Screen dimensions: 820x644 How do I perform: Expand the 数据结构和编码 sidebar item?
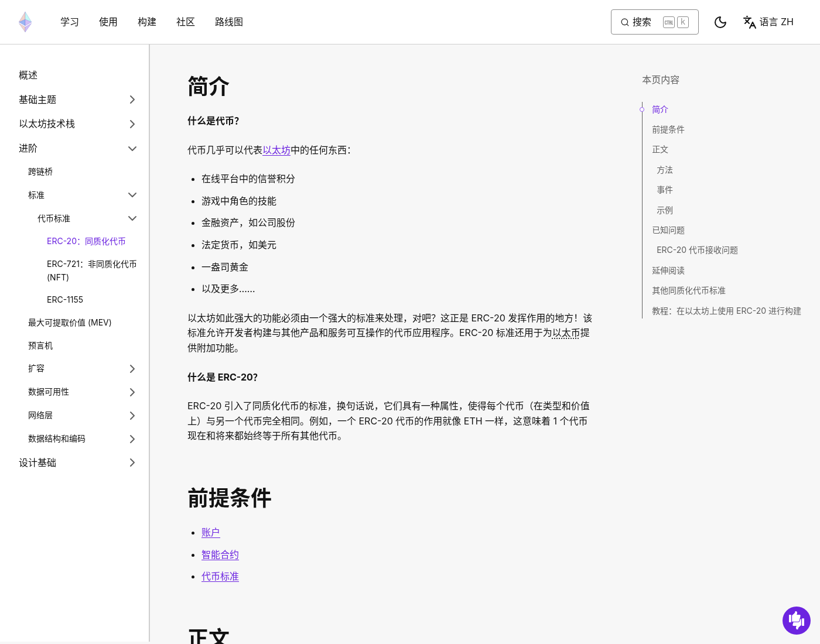pos(132,439)
